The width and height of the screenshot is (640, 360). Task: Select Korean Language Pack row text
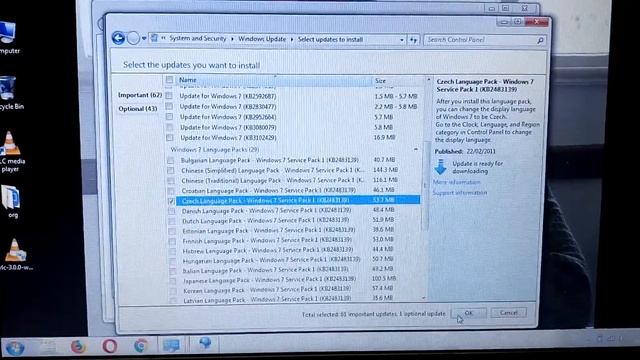(x=267, y=290)
